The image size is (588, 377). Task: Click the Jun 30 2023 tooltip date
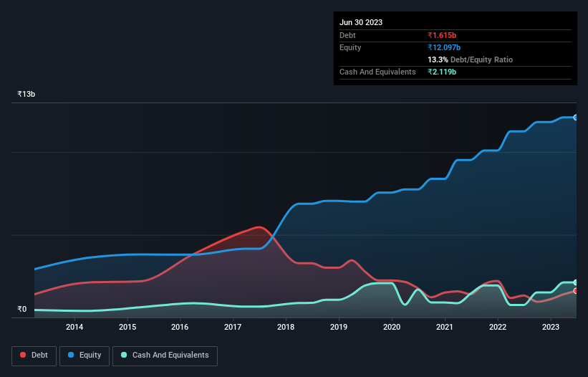coord(361,22)
